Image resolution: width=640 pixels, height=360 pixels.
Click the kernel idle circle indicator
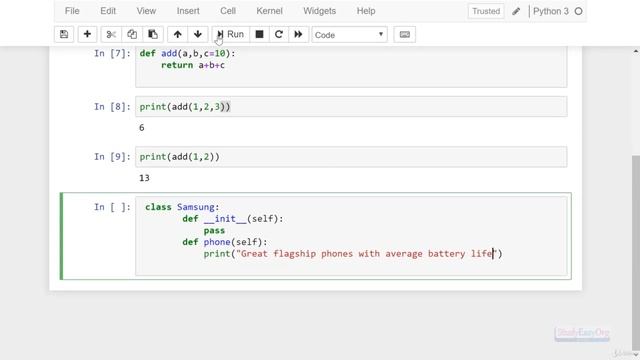[x=578, y=11]
